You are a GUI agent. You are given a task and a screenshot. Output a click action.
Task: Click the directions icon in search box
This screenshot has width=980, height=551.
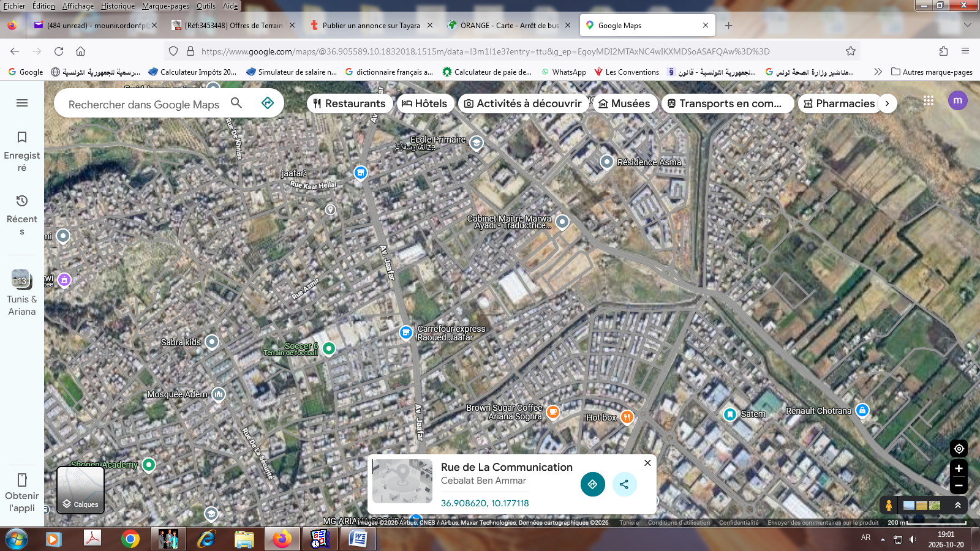tap(268, 103)
